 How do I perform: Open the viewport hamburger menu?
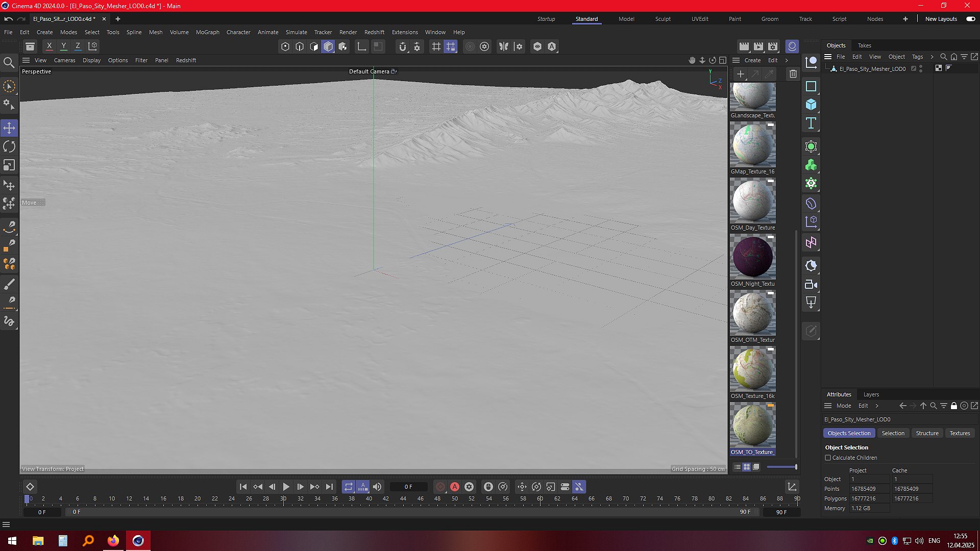pos(26,60)
